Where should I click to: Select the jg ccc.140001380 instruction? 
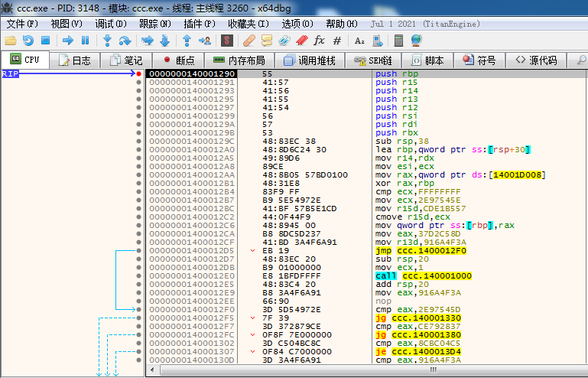418,335
